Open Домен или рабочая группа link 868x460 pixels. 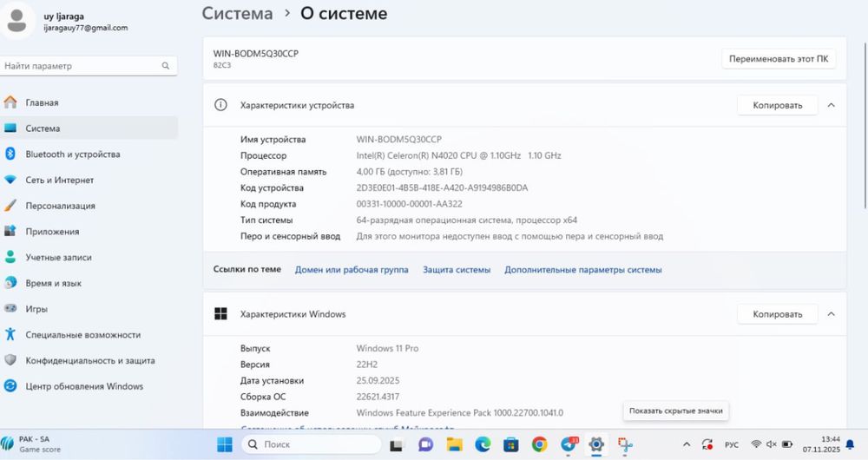click(352, 270)
